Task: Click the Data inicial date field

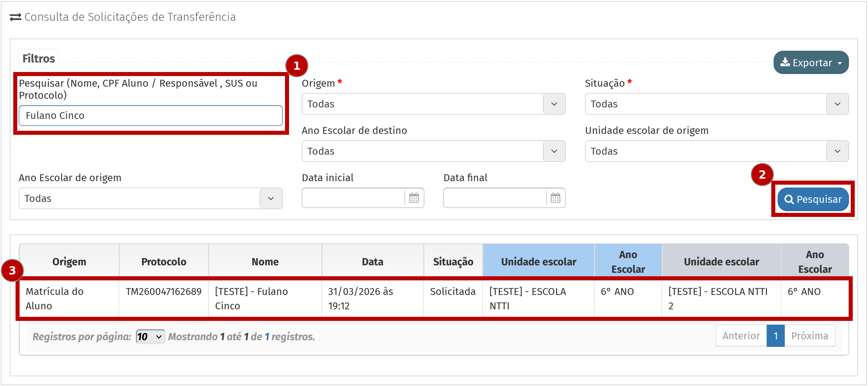Action: [x=353, y=198]
